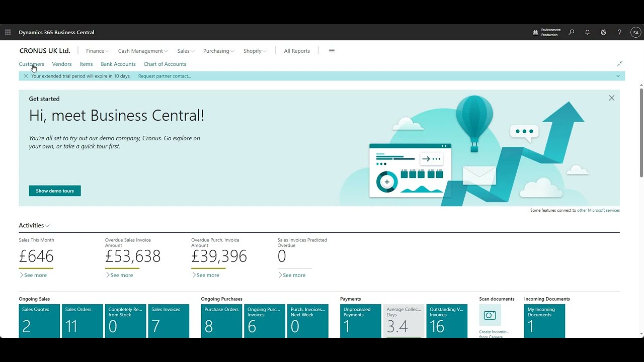Click Dynamics 365 Business Central title

pyautogui.click(x=56, y=32)
